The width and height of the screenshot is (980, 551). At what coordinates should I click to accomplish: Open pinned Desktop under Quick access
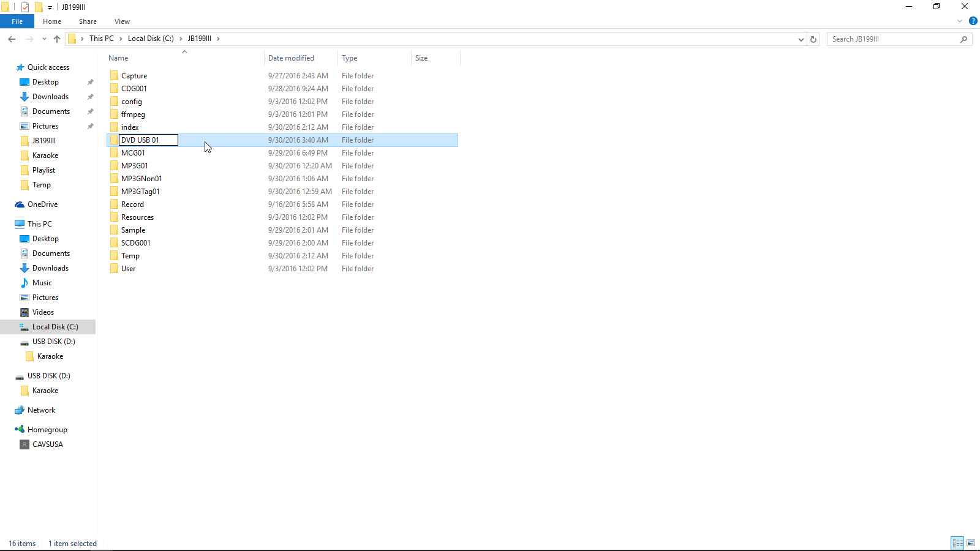pos(45,82)
